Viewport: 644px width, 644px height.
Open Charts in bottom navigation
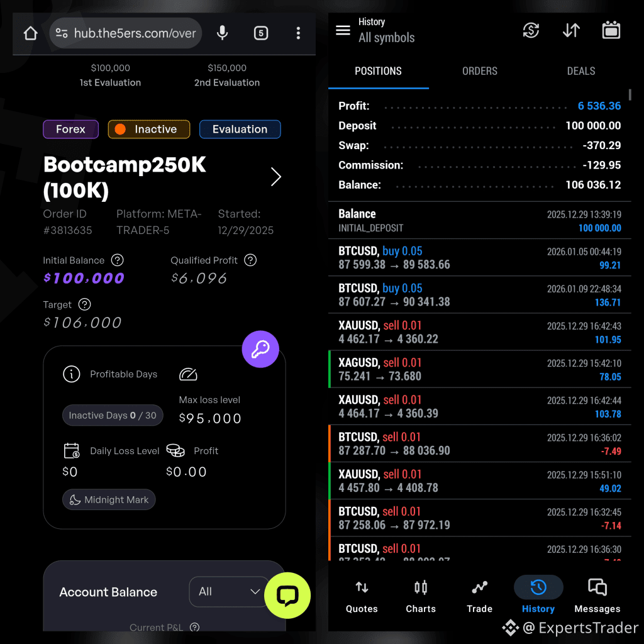421,596
